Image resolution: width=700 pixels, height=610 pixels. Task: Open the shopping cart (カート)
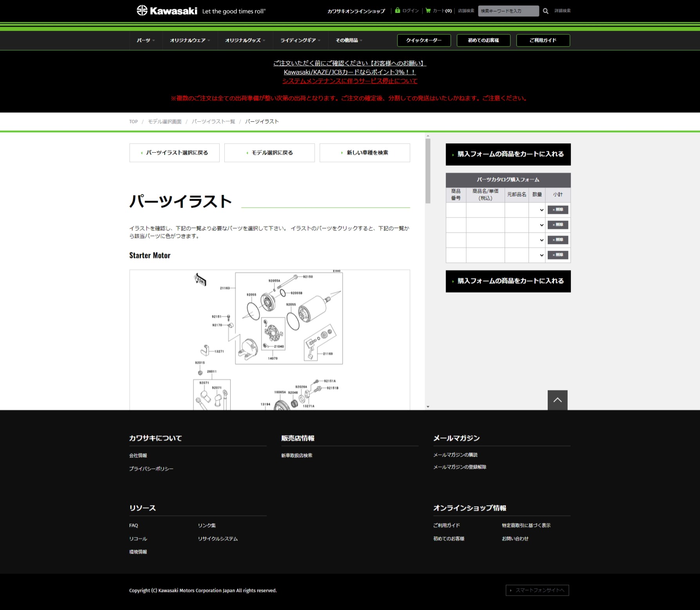tap(438, 11)
